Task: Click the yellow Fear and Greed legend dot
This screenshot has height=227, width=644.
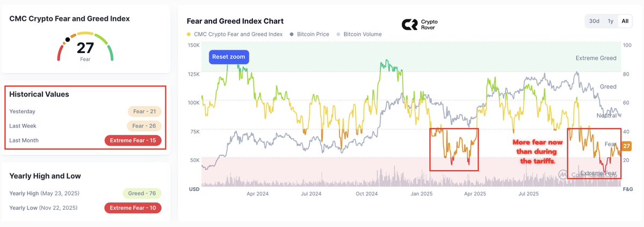Action: tap(189, 34)
